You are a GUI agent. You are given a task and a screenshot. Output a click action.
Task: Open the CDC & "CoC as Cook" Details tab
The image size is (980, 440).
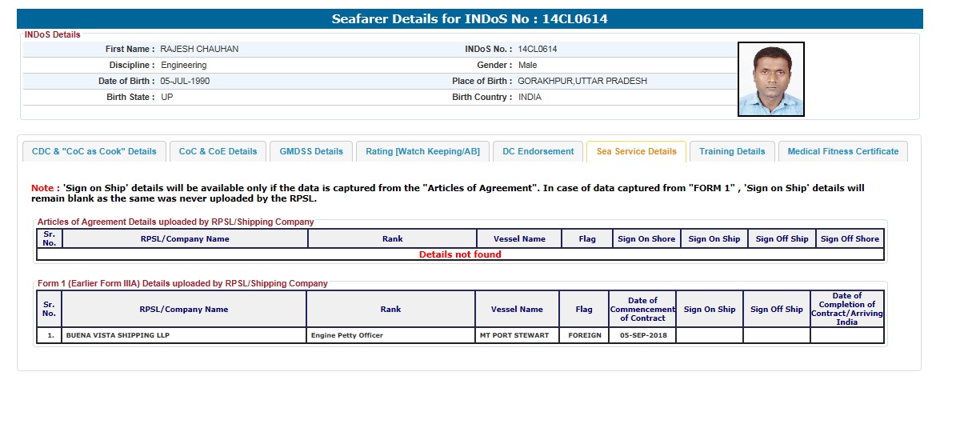[x=94, y=151]
